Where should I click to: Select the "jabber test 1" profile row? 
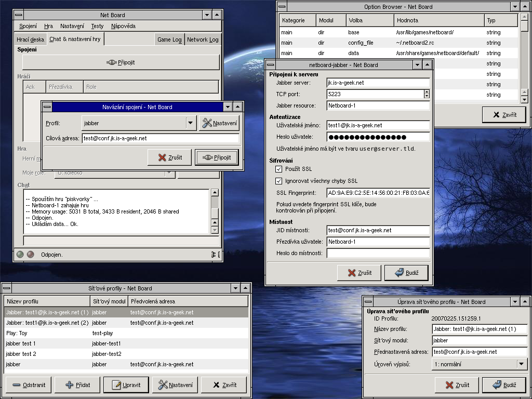click(126, 343)
